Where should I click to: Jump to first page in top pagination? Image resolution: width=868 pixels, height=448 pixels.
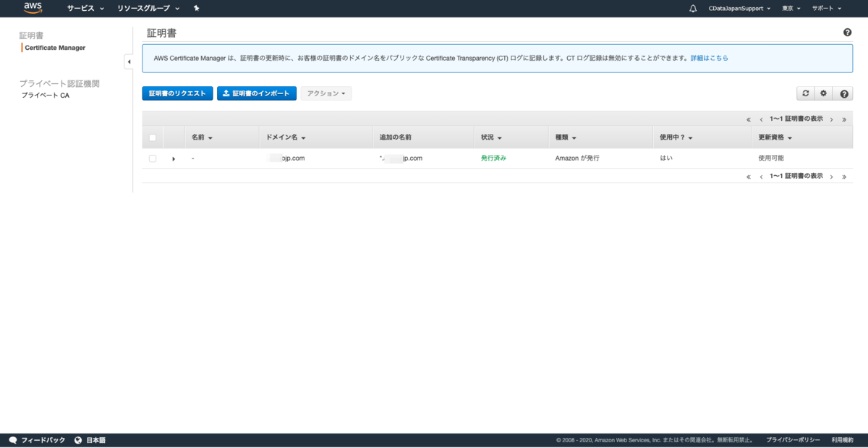click(749, 119)
